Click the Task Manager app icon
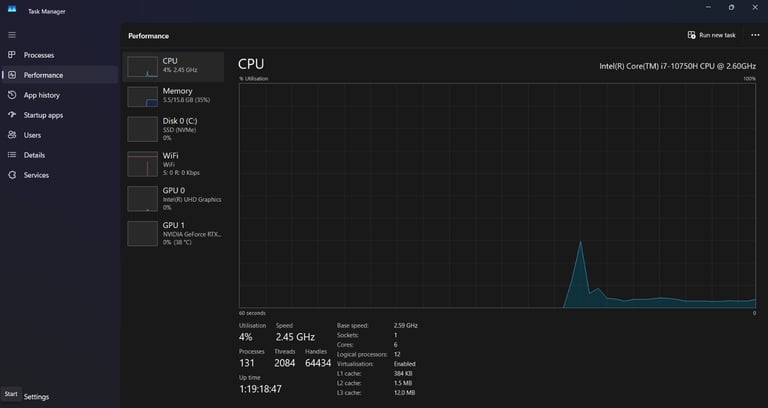 (12, 10)
